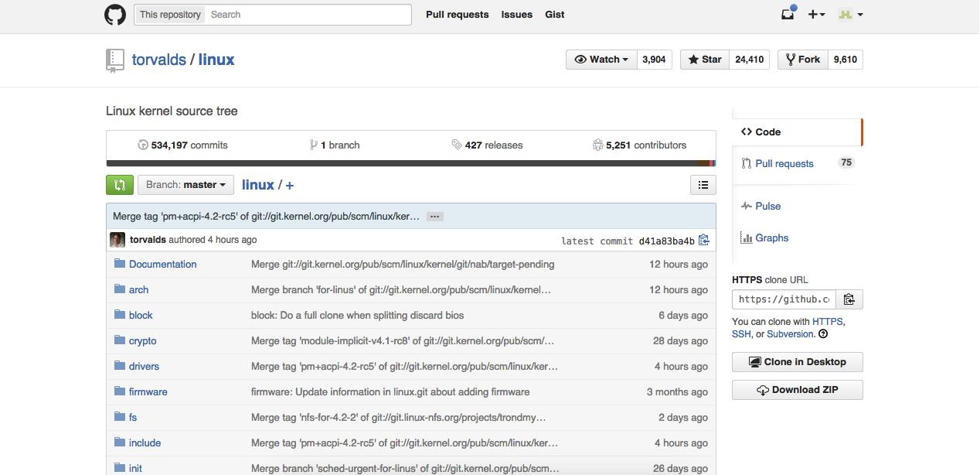View the 9,610 forks count
This screenshot has height=475, width=980.
tap(845, 60)
